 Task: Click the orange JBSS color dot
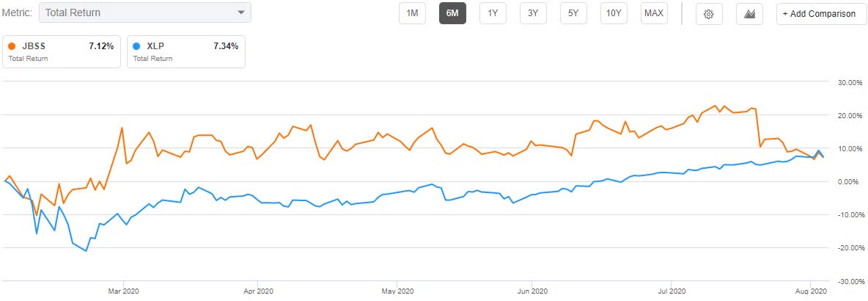pyautogui.click(x=12, y=46)
